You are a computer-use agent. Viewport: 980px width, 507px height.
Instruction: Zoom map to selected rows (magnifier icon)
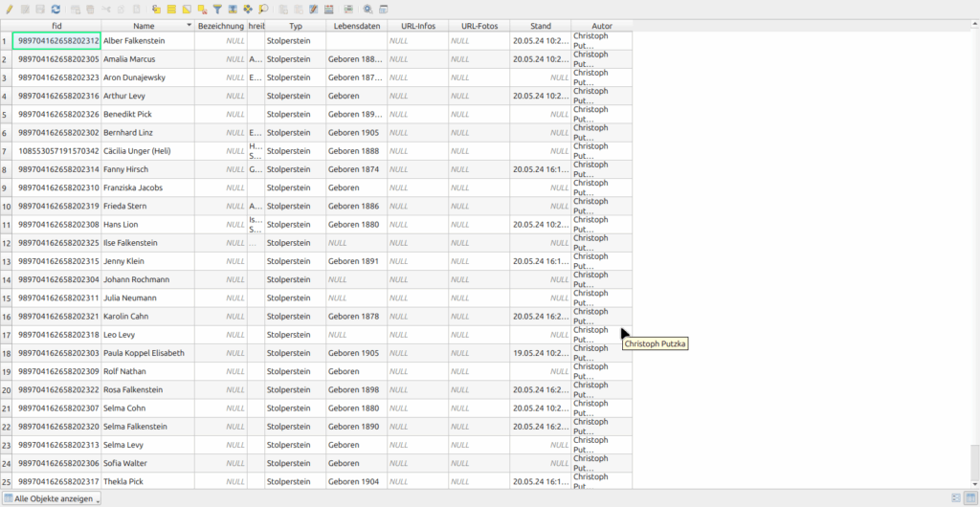pyautogui.click(x=263, y=9)
